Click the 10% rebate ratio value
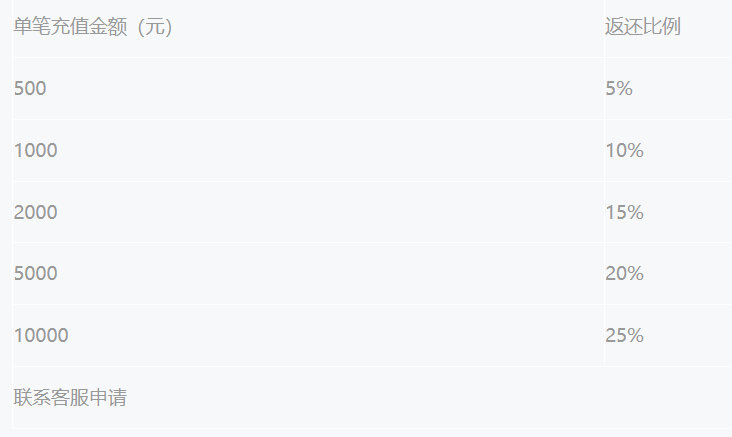The height and width of the screenshot is (437, 732). (x=624, y=150)
